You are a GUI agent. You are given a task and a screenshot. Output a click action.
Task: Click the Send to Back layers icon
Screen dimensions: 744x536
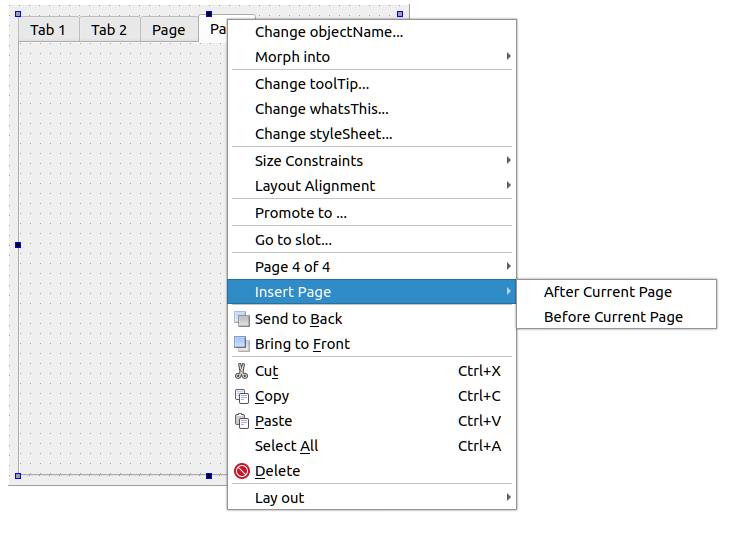[242, 319]
